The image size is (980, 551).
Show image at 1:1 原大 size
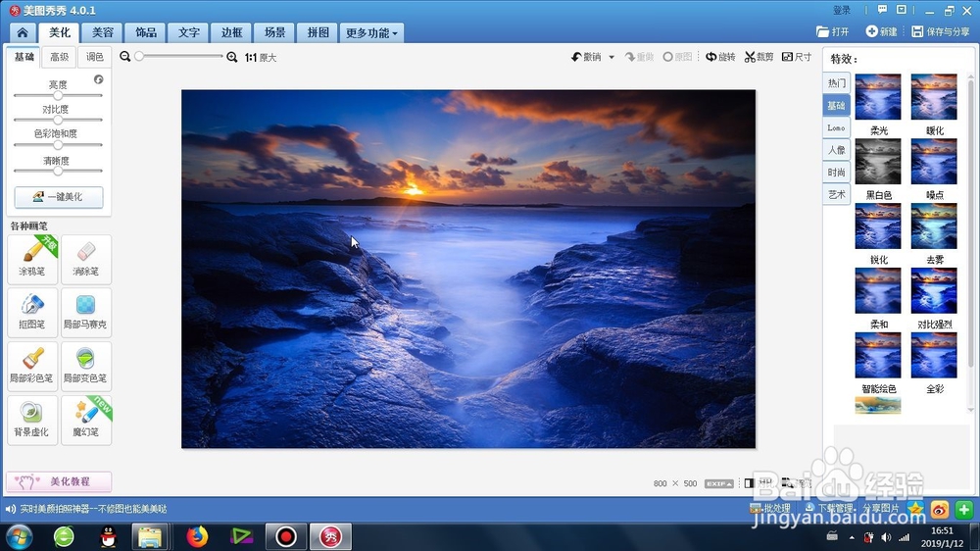261,58
